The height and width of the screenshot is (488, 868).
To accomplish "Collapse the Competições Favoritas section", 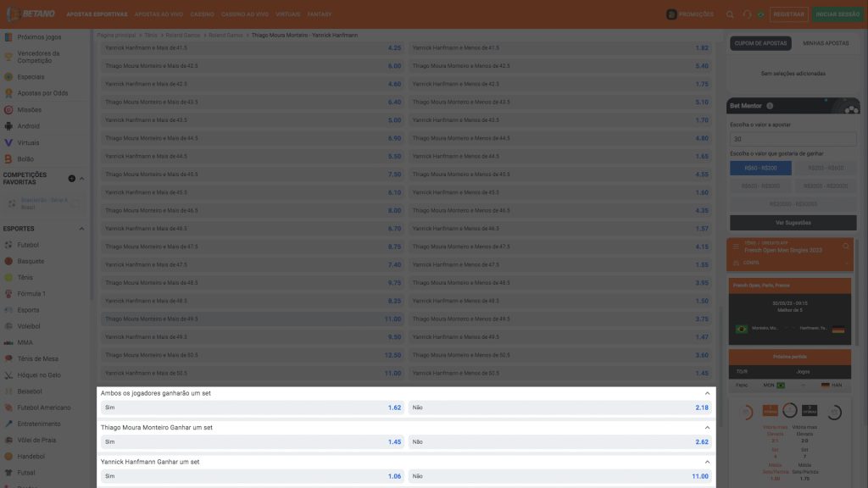I will click(x=82, y=179).
